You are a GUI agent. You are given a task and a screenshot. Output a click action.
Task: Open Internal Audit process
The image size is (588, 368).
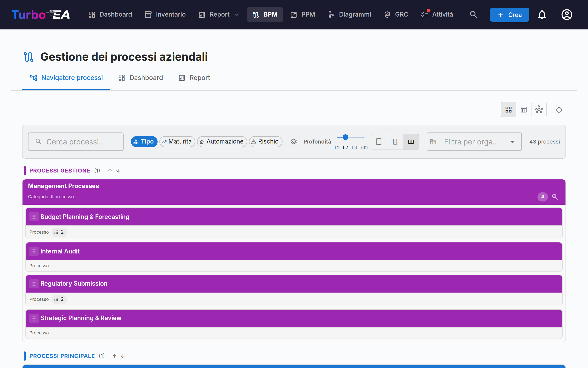point(294,251)
